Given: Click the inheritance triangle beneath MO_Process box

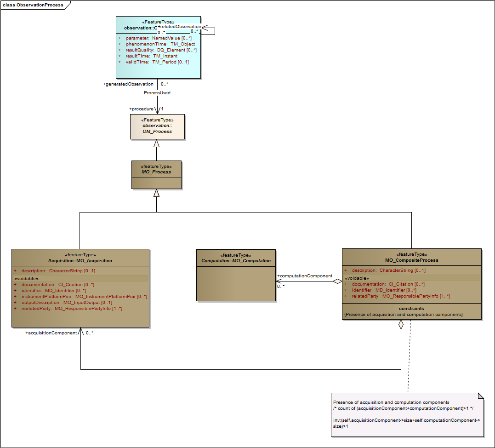Looking at the screenshot, I should [157, 193].
